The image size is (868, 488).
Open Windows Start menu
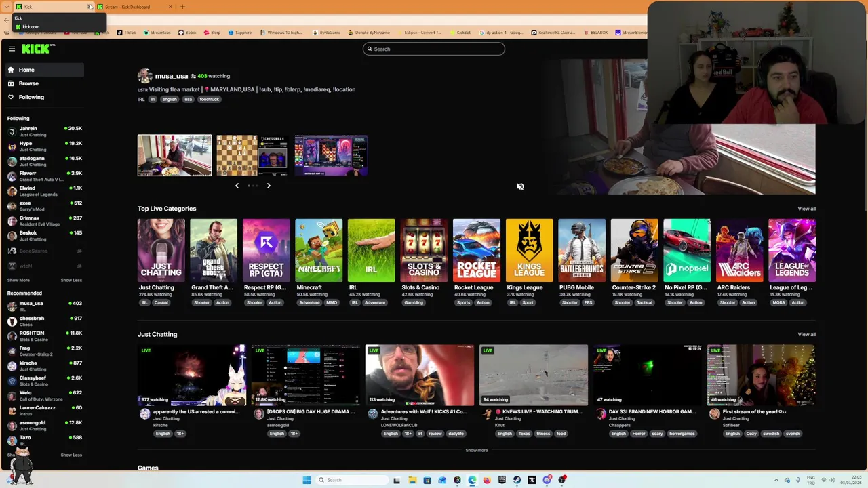pyautogui.click(x=307, y=480)
